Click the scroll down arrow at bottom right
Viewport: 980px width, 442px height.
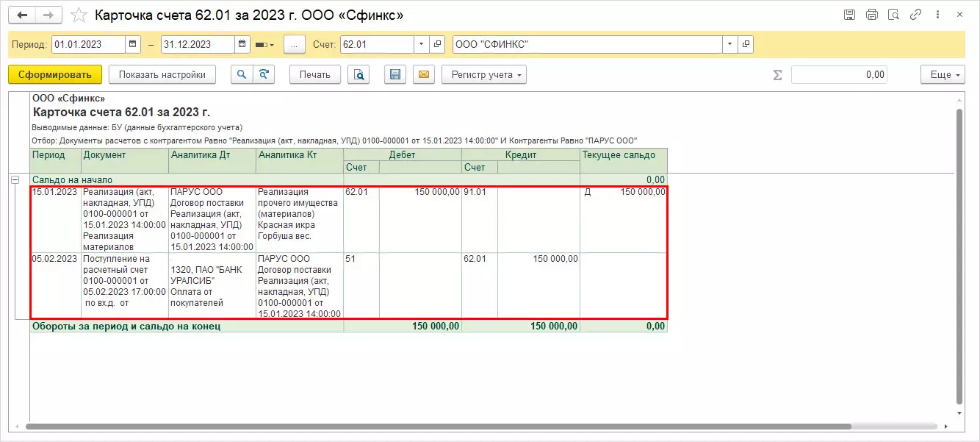coord(959,414)
